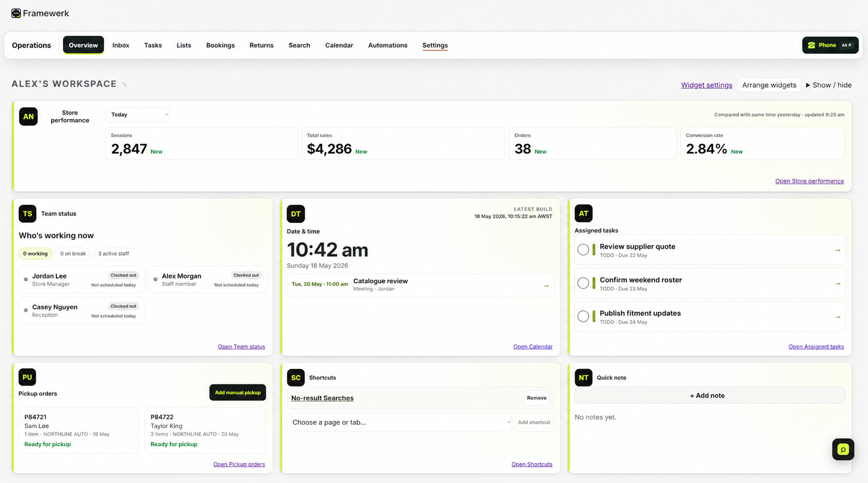This screenshot has height=483, width=868.
Task: Expand the Show / hide disclosure triangle
Action: point(808,85)
